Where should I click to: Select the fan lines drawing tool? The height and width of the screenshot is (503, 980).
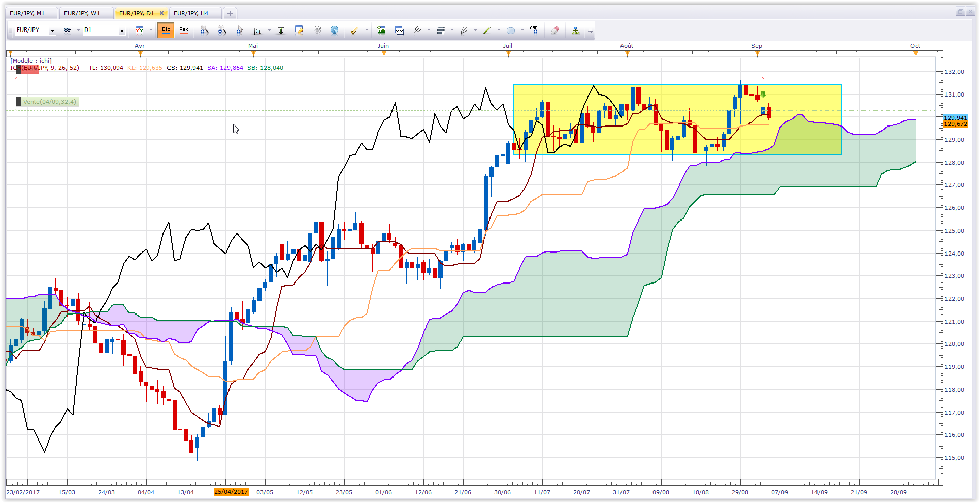[x=464, y=30]
